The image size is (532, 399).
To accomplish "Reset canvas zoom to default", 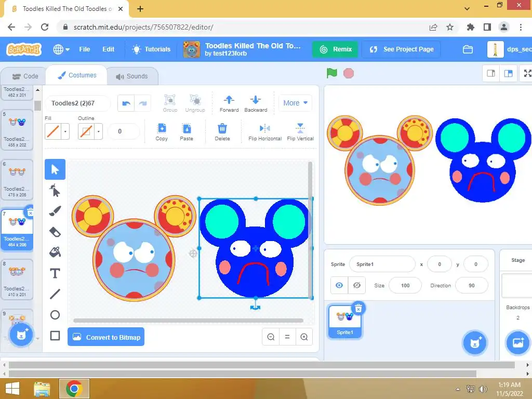I will coord(287,337).
